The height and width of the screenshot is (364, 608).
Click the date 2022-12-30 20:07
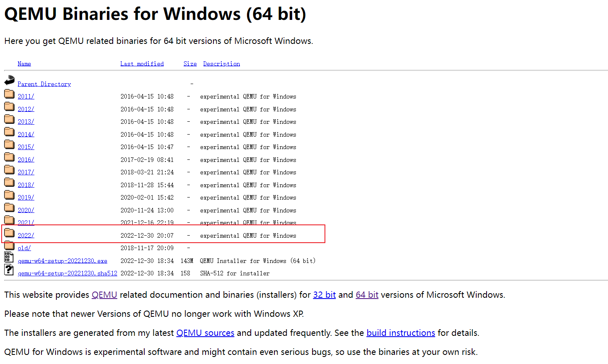tap(147, 236)
